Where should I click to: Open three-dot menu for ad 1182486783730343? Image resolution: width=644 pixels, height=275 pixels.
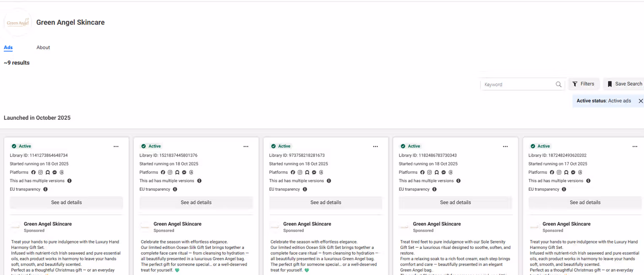click(x=505, y=146)
